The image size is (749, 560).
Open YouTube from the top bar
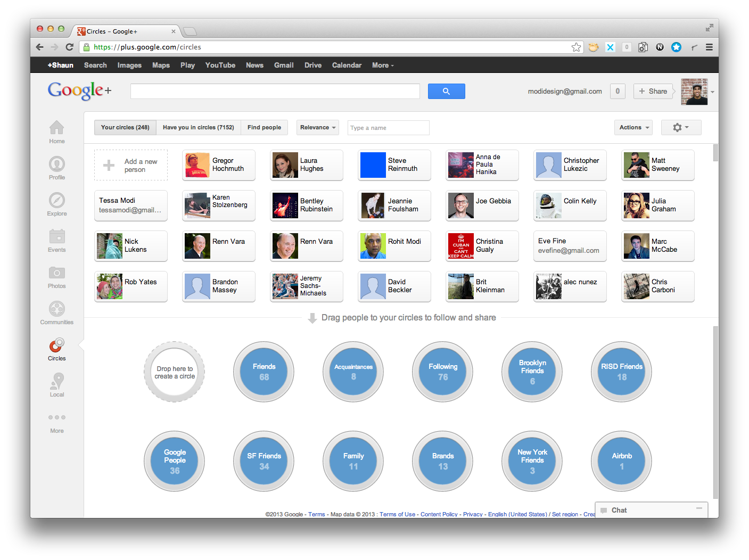click(x=220, y=65)
